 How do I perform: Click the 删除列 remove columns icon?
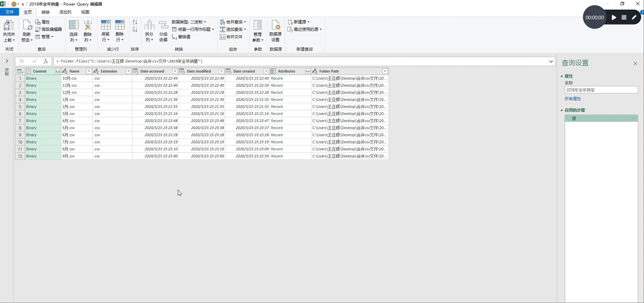[x=88, y=25]
